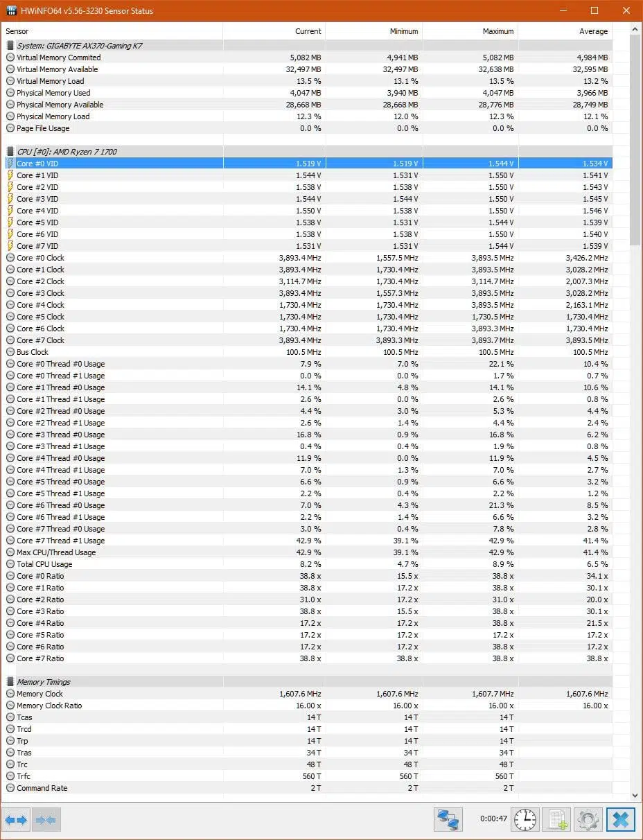
Task: Click the circle icon beside Page File Usage
Action: [10, 128]
